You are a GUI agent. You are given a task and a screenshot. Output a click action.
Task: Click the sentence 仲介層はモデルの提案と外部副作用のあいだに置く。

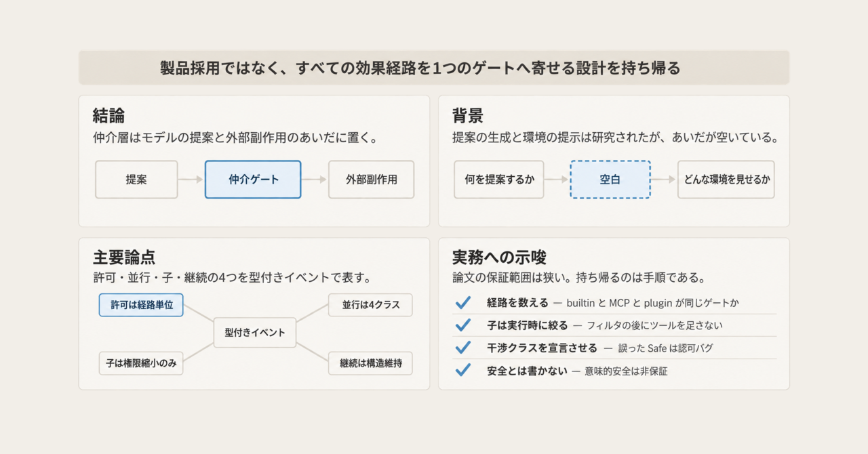click(235, 138)
